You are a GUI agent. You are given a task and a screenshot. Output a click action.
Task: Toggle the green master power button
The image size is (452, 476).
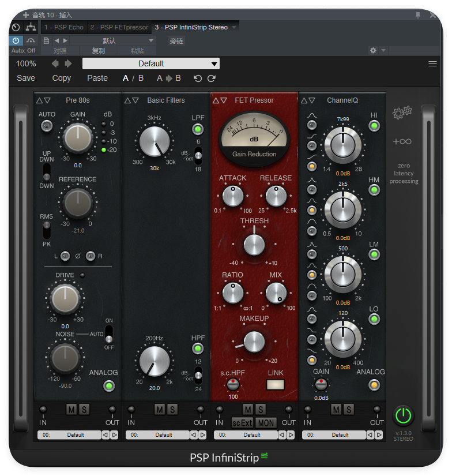(x=403, y=415)
